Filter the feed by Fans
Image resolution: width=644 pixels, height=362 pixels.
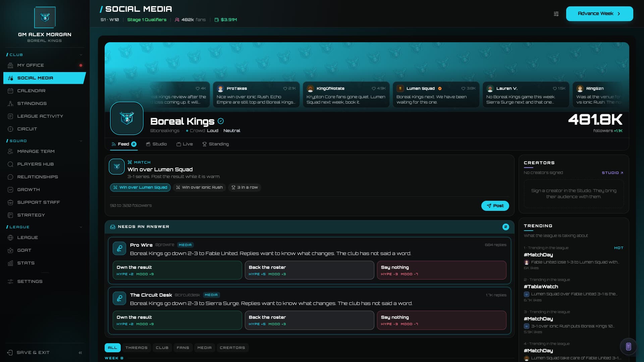[183, 348]
